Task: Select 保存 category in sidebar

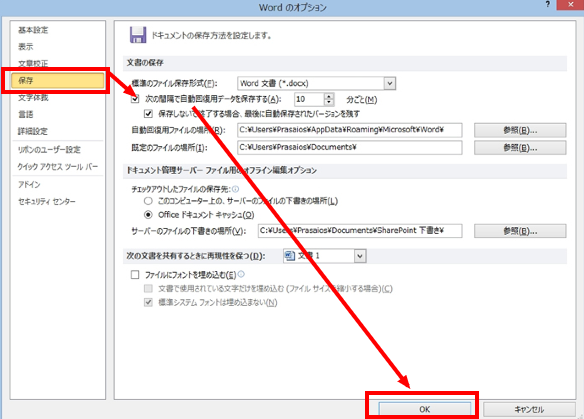Action: (x=57, y=80)
